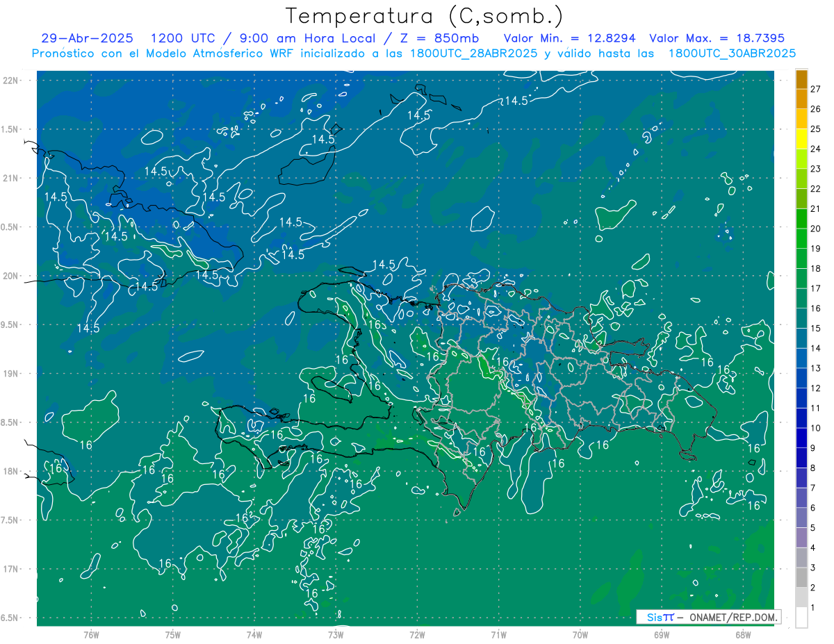This screenshot has height=644, width=834.
Task: Click the latitude label "6.5N"
Action: tap(10, 618)
